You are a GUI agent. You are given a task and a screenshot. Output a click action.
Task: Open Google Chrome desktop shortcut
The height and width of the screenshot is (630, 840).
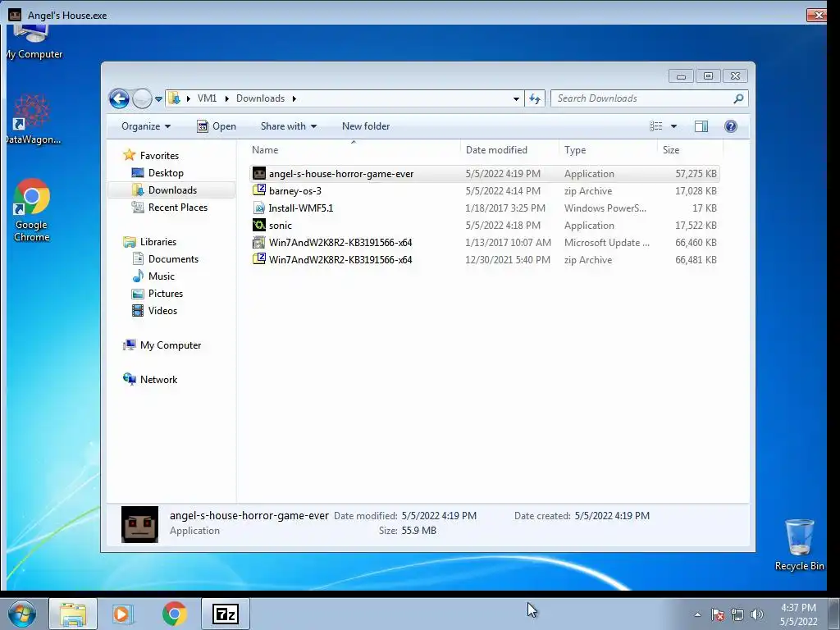(x=32, y=210)
